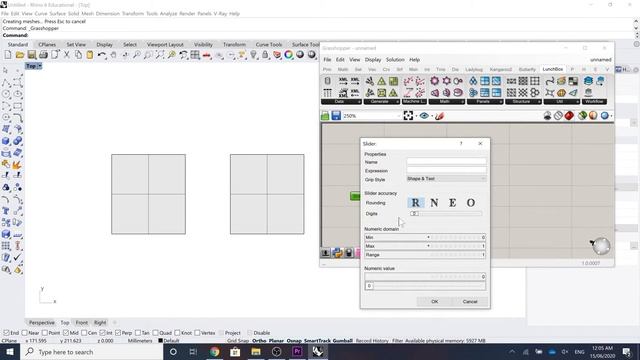Image resolution: width=640 pixels, height=360 pixels.
Task: Open Grasshopper Display menu
Action: 373,60
